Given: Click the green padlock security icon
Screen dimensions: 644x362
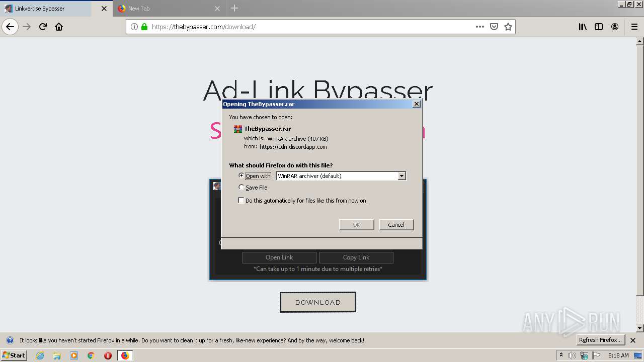Looking at the screenshot, I should pyautogui.click(x=144, y=27).
